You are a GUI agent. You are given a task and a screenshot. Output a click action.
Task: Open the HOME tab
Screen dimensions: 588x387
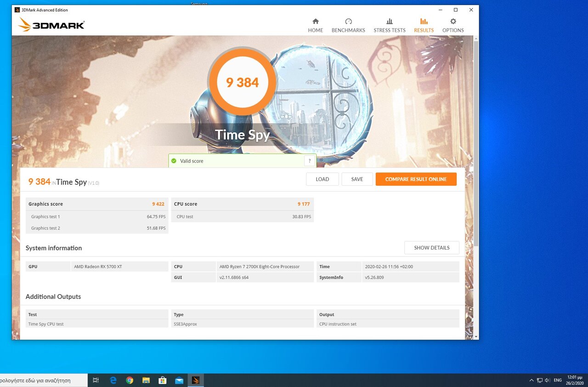click(x=315, y=25)
